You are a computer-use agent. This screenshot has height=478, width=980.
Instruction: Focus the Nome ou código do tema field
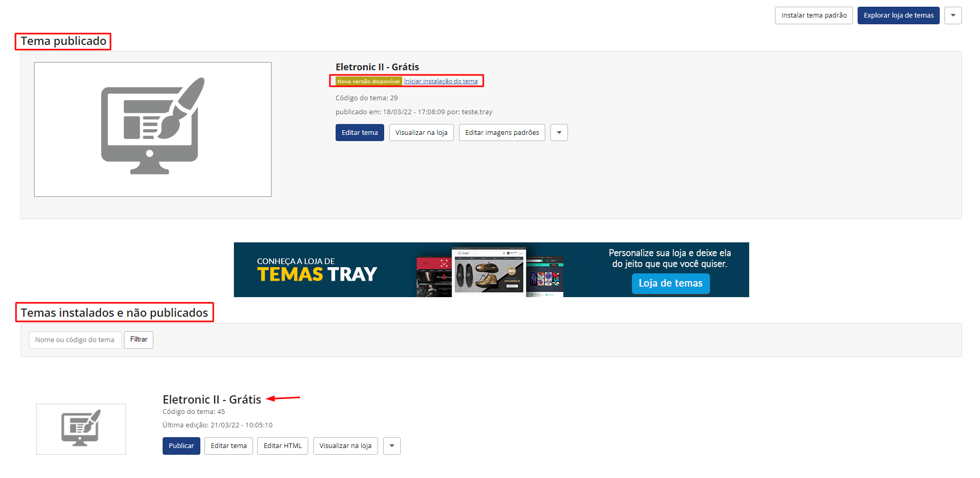(x=75, y=340)
